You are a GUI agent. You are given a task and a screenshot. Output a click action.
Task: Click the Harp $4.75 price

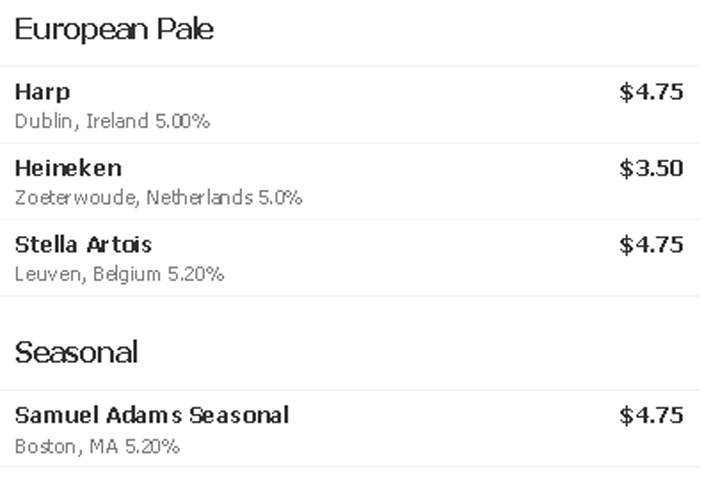coord(652,92)
